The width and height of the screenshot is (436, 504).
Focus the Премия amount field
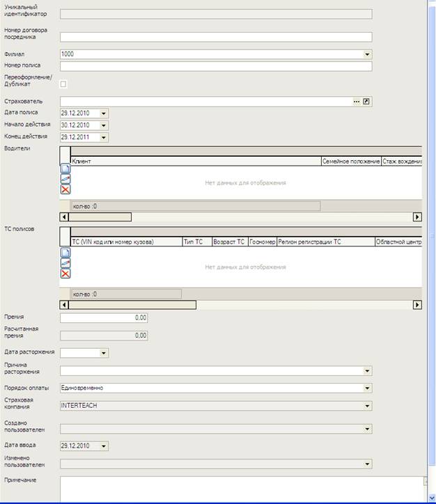pos(104,318)
